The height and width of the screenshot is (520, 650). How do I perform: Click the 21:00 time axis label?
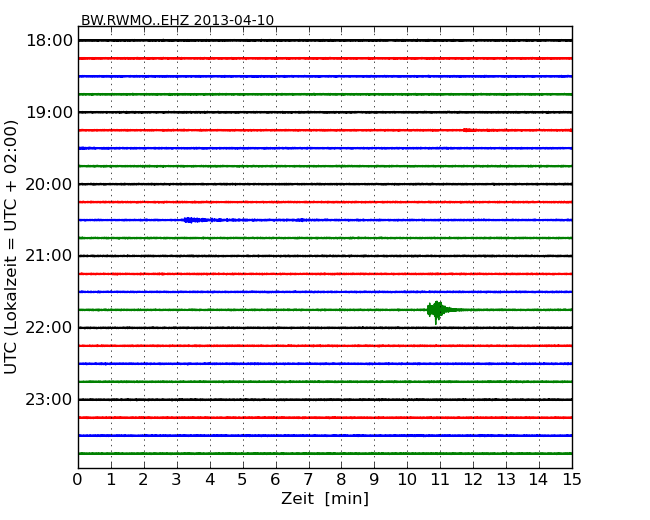[49, 256]
